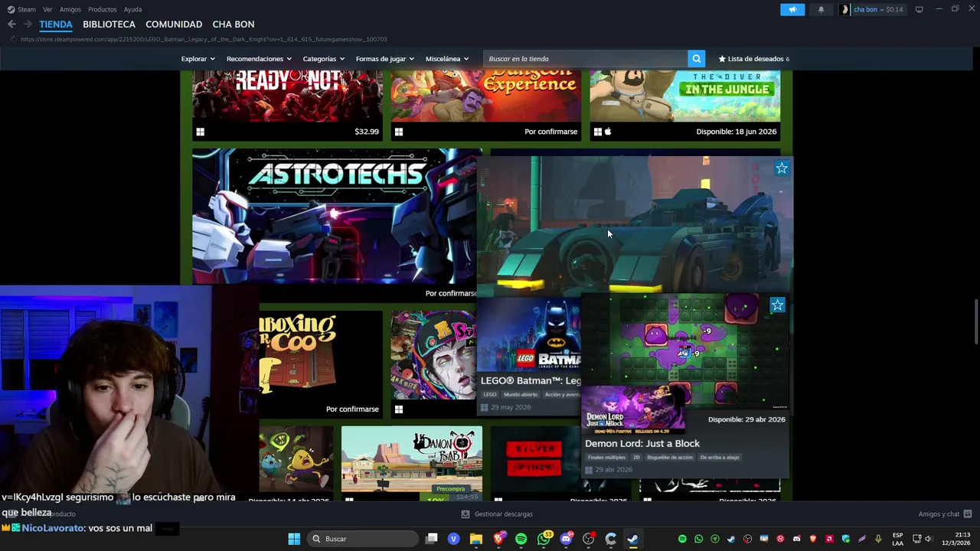Open WhatsApp with 53 badge on taskbar
Image resolution: width=980 pixels, height=551 pixels.
pyautogui.click(x=544, y=539)
